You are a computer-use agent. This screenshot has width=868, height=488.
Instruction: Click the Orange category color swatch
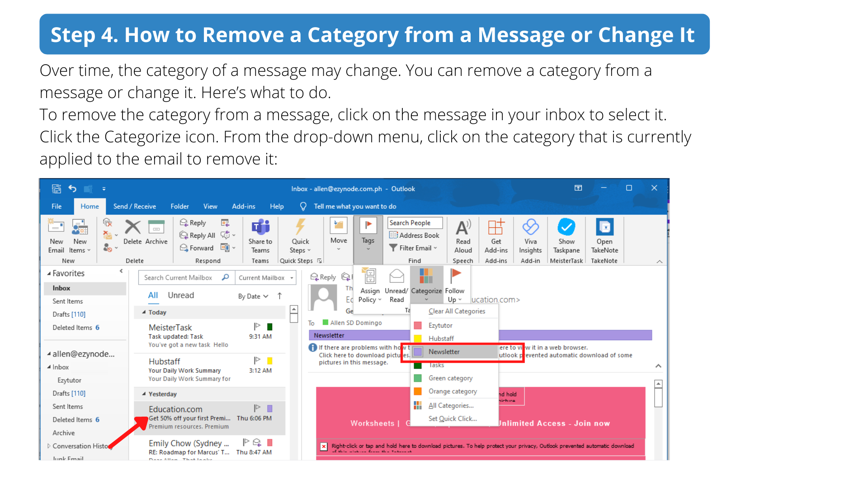(418, 391)
